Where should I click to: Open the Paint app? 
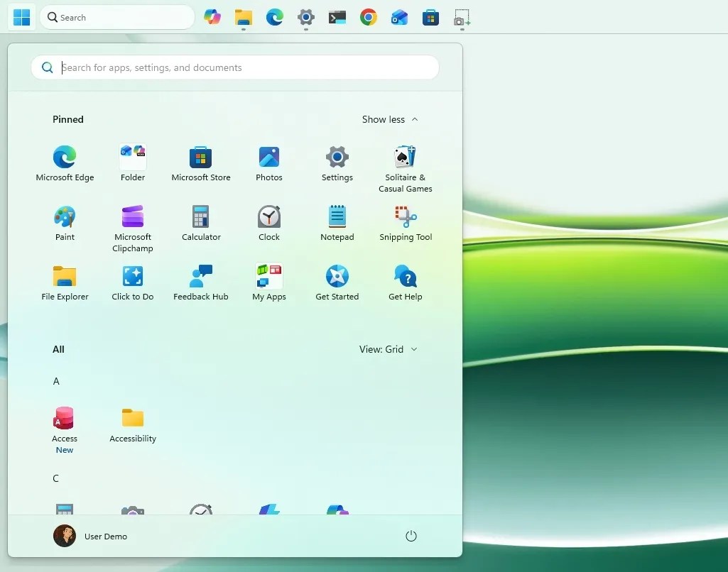pyautogui.click(x=65, y=223)
